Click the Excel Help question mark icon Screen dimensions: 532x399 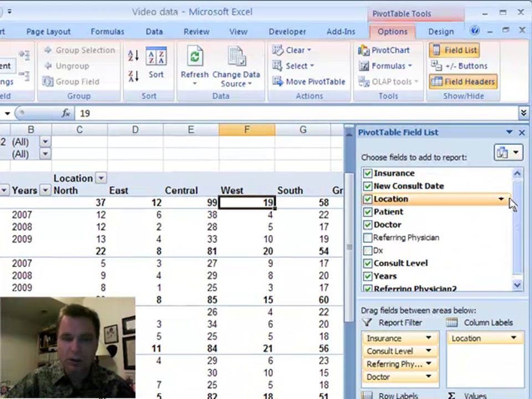[475, 30]
